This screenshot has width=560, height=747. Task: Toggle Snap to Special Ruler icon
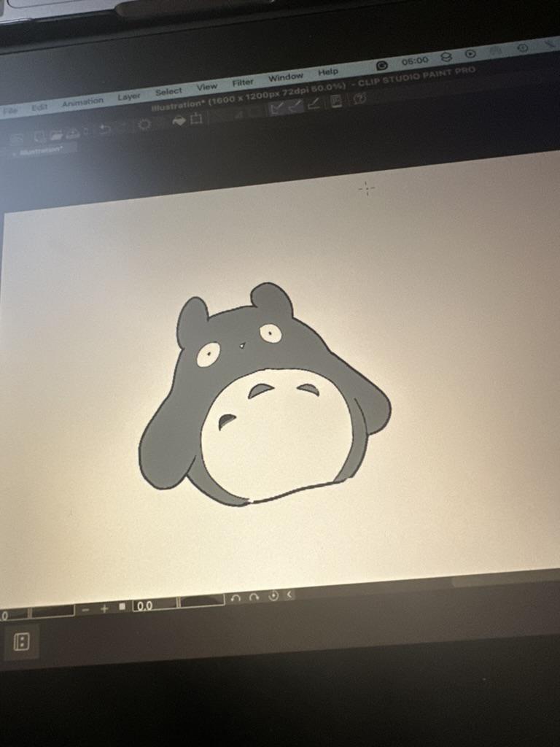pos(295,107)
